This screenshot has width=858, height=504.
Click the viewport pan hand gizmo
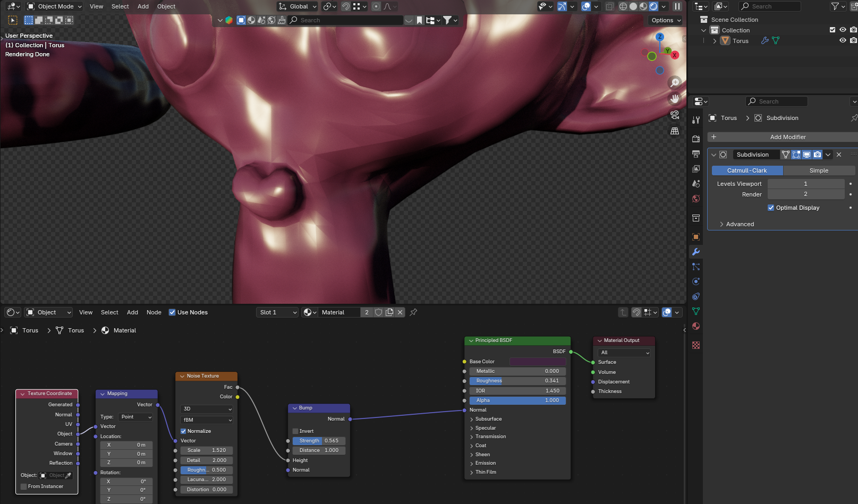(x=675, y=99)
